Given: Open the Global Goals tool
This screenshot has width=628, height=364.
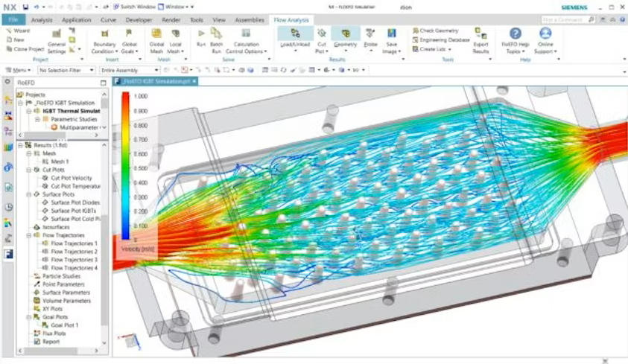Looking at the screenshot, I should [130, 34].
